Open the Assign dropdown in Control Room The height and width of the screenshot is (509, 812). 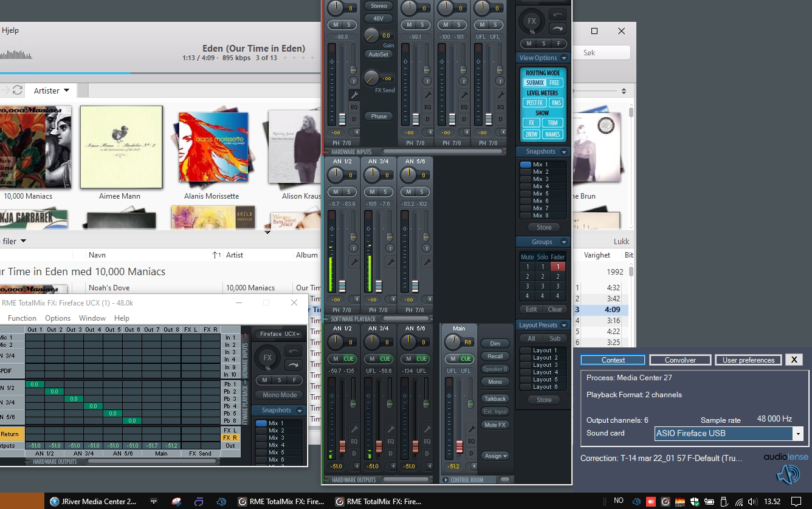tap(495, 456)
